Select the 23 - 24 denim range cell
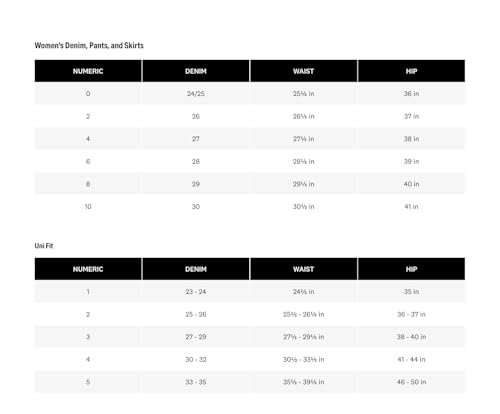This screenshot has width=500, height=414. point(196,292)
